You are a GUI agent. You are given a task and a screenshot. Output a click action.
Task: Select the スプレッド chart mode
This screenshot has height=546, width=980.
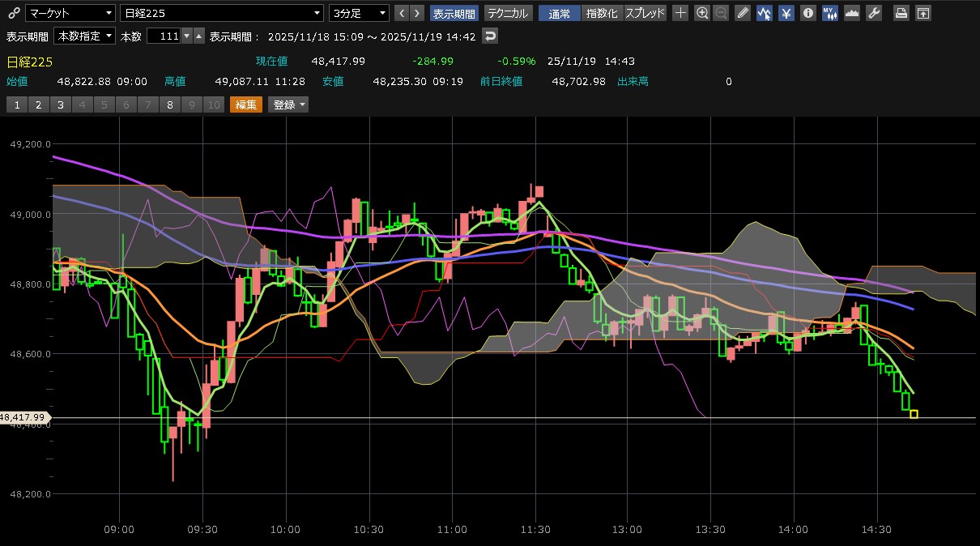click(646, 13)
